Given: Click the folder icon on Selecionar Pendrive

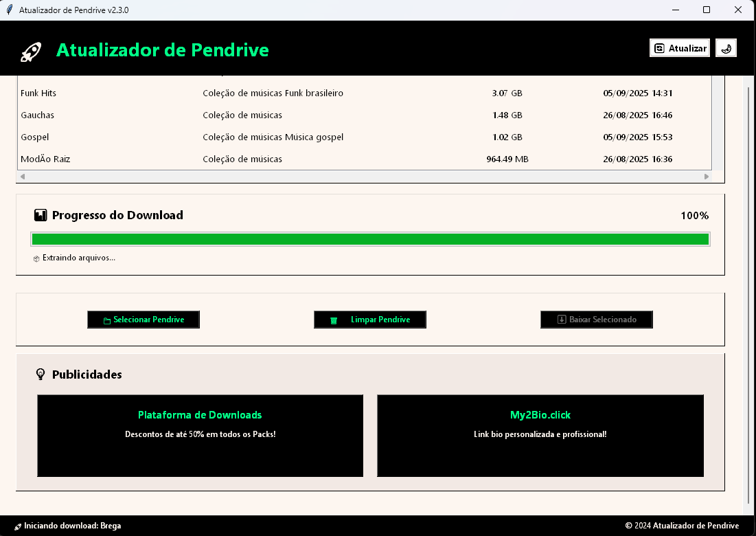Looking at the screenshot, I should click(106, 320).
